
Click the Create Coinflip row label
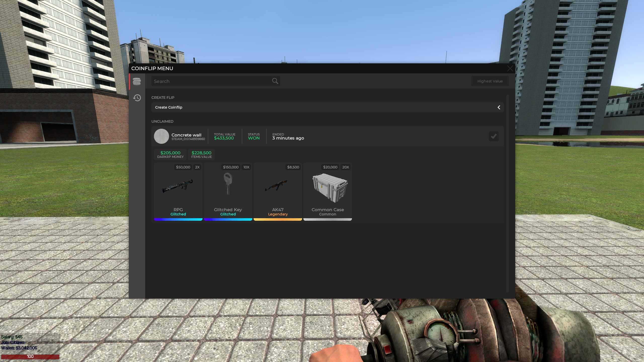pyautogui.click(x=169, y=107)
